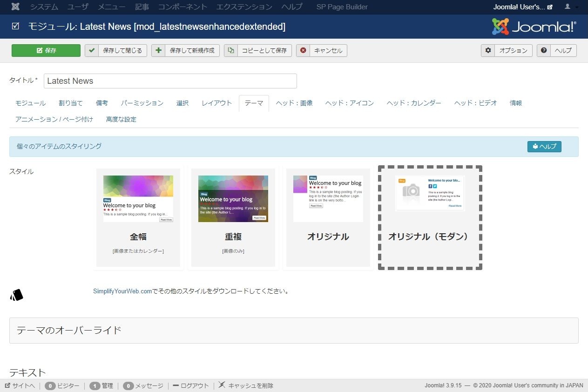Viewport: 588px width, 392px height.
Task: Open the SP Page Builder menu
Action: [x=342, y=7]
